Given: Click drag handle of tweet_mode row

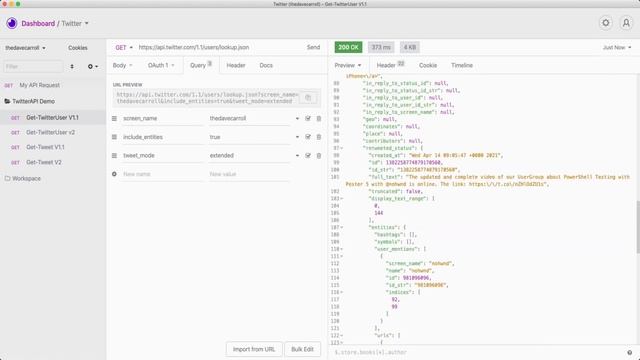Looking at the screenshot, I should pos(114,156).
